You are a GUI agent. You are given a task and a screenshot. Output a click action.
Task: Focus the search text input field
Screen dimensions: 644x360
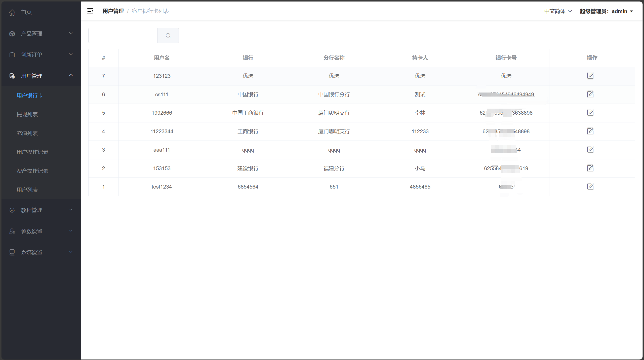123,35
